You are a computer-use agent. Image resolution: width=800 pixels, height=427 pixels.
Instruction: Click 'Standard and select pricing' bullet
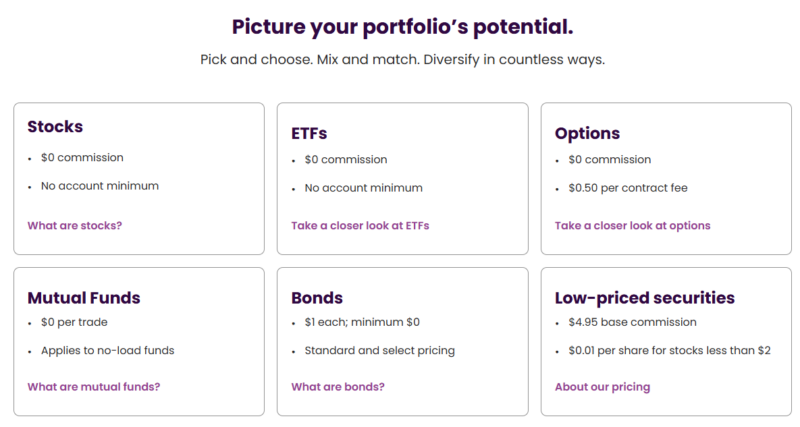pyautogui.click(x=380, y=350)
